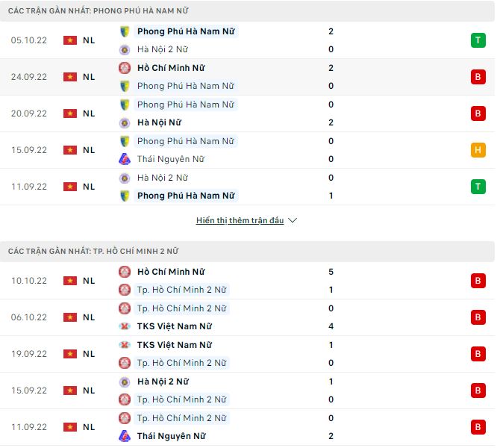Screen dimensions: 500x448
Task: Open Hà Nội 2 Nữ team in 05.10.22 match
Action: (x=162, y=49)
